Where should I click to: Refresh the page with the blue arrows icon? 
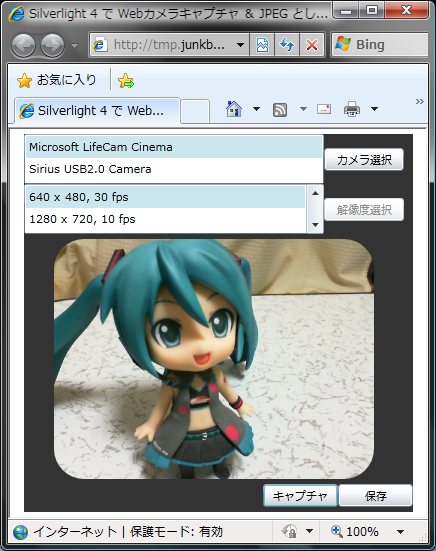pyautogui.click(x=287, y=45)
